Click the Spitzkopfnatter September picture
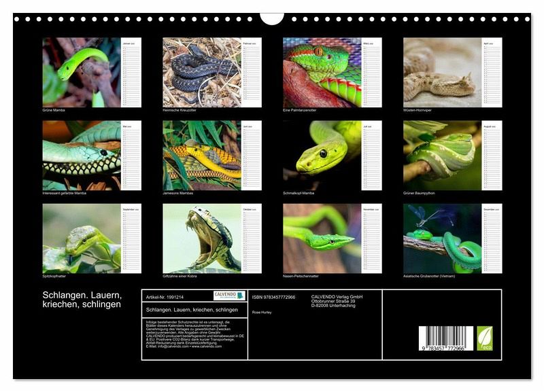Image resolution: width=544 pixels, height=392 pixels. 82,238
